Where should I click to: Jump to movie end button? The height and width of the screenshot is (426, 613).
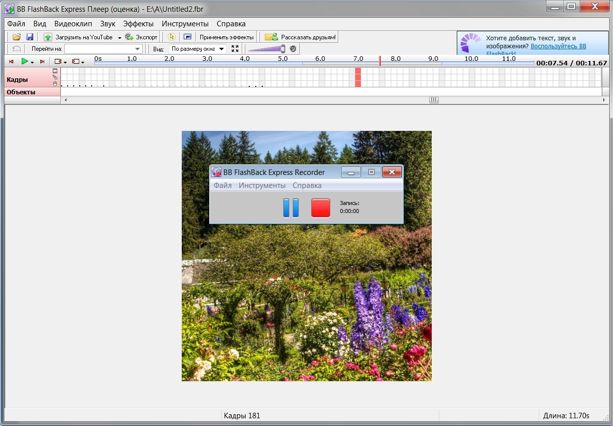click(x=42, y=61)
